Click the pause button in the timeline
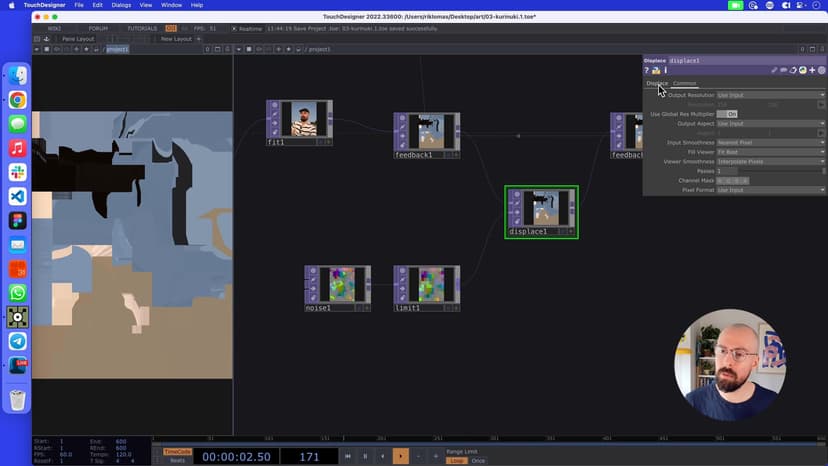 365,456
